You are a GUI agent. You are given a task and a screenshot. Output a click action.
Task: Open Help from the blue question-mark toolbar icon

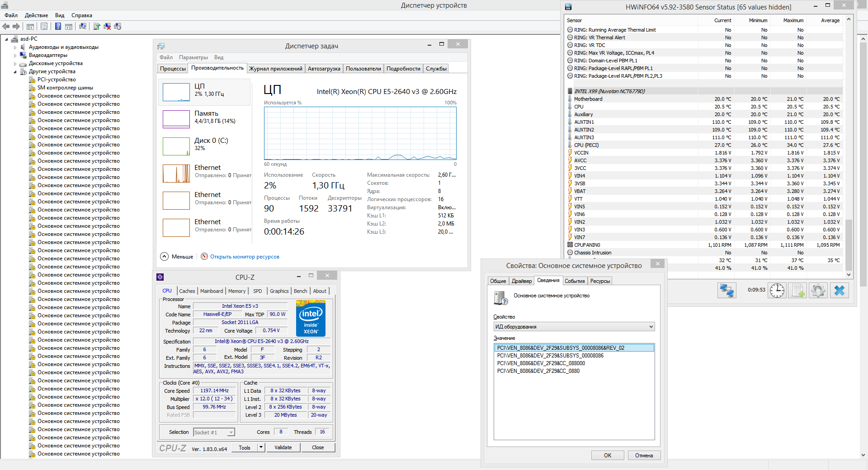[58, 26]
